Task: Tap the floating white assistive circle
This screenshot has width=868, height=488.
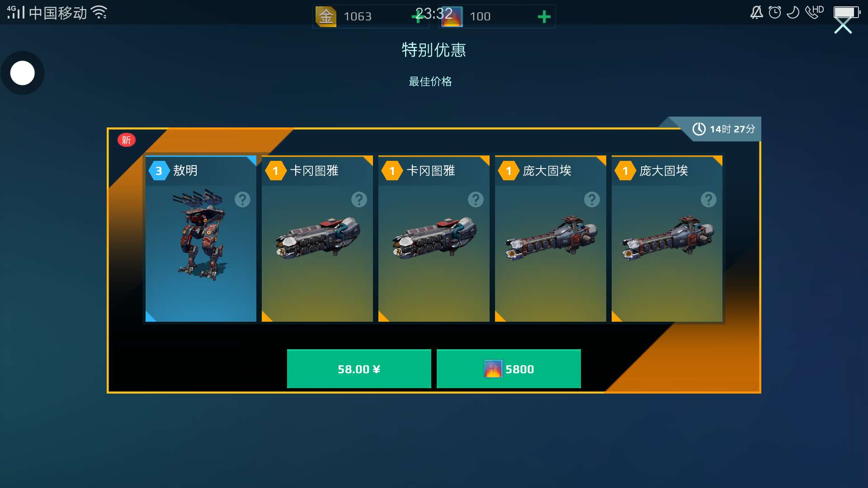Action: [22, 73]
